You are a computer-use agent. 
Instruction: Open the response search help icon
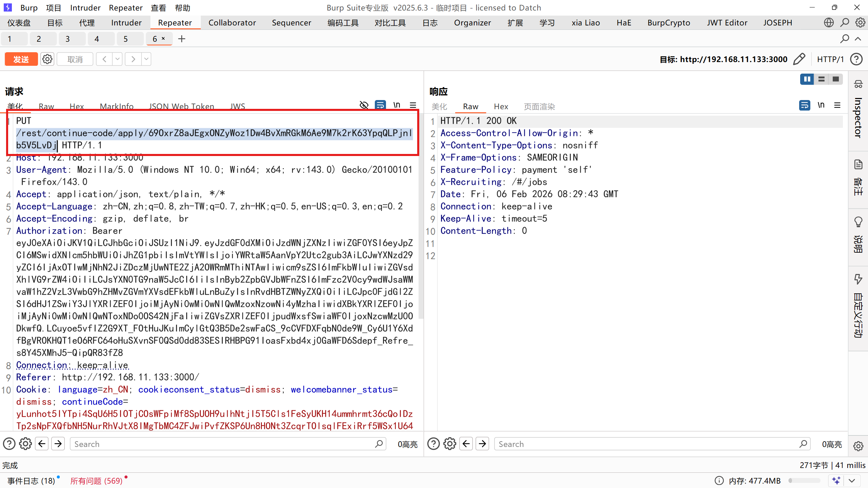(433, 444)
